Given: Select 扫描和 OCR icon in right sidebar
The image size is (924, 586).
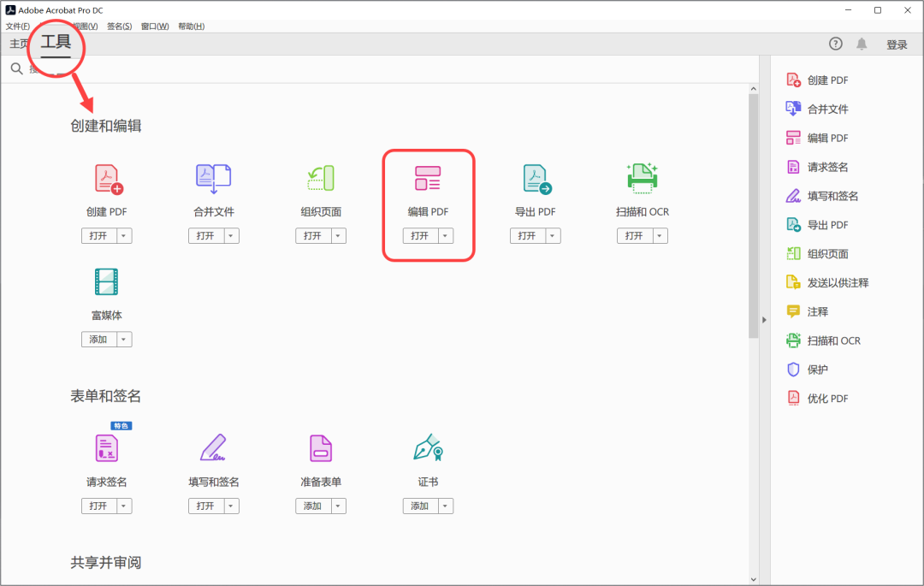Looking at the screenshot, I should (794, 340).
